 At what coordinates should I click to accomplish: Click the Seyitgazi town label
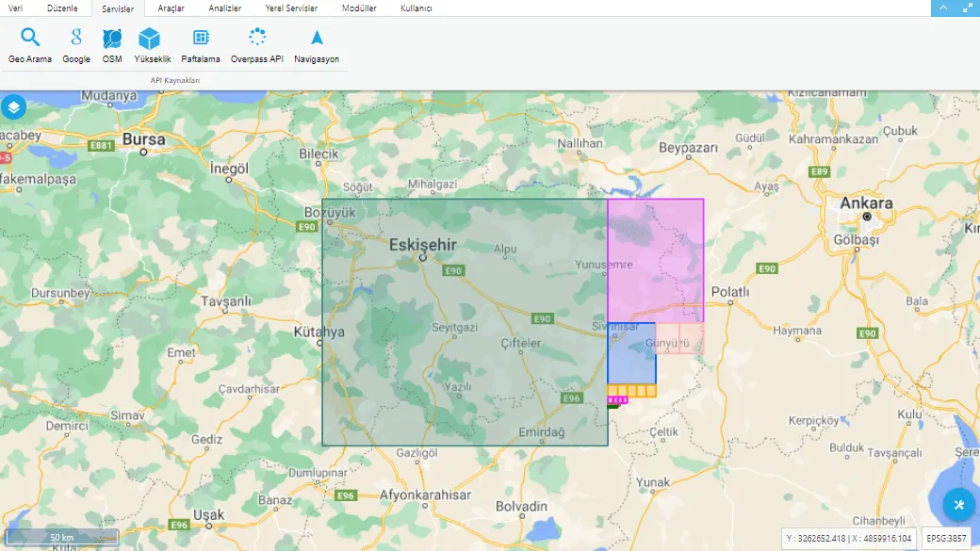click(x=454, y=328)
